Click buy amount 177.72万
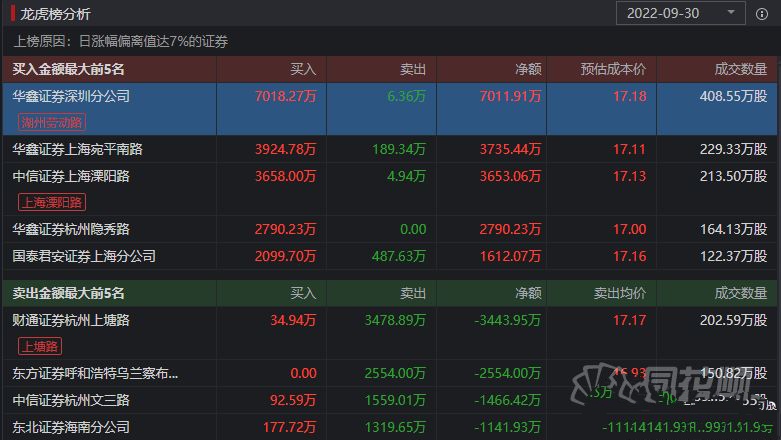 tap(290, 427)
